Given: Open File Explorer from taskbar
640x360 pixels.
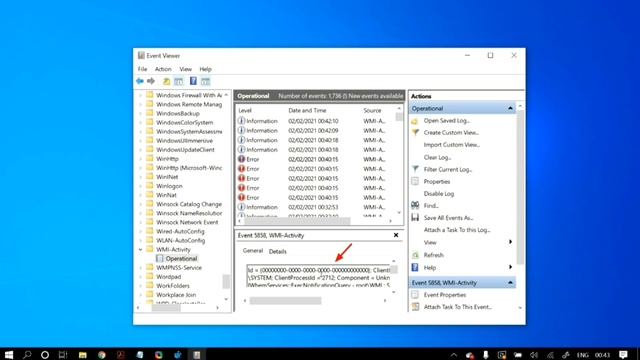Looking at the screenshot, I should pos(82,354).
